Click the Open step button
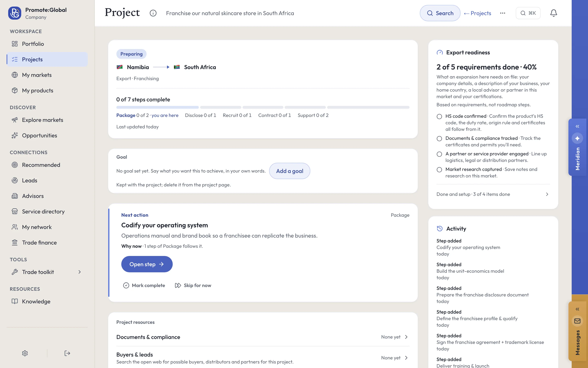 (x=147, y=264)
